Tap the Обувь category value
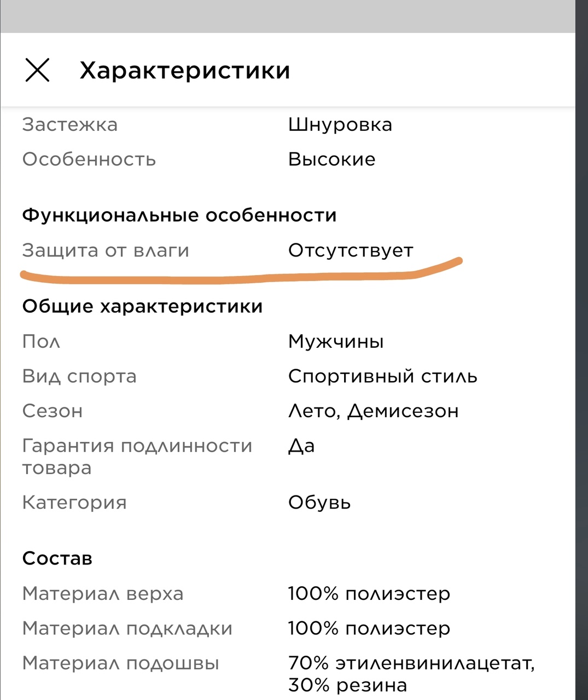The width and height of the screenshot is (588, 700). pos(319,503)
